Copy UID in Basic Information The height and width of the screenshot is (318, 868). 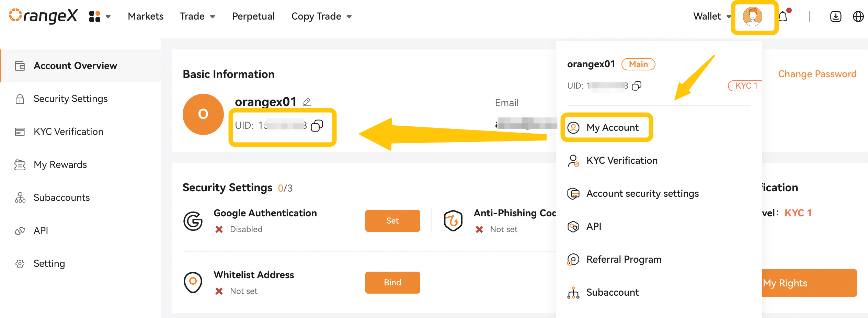(x=317, y=126)
